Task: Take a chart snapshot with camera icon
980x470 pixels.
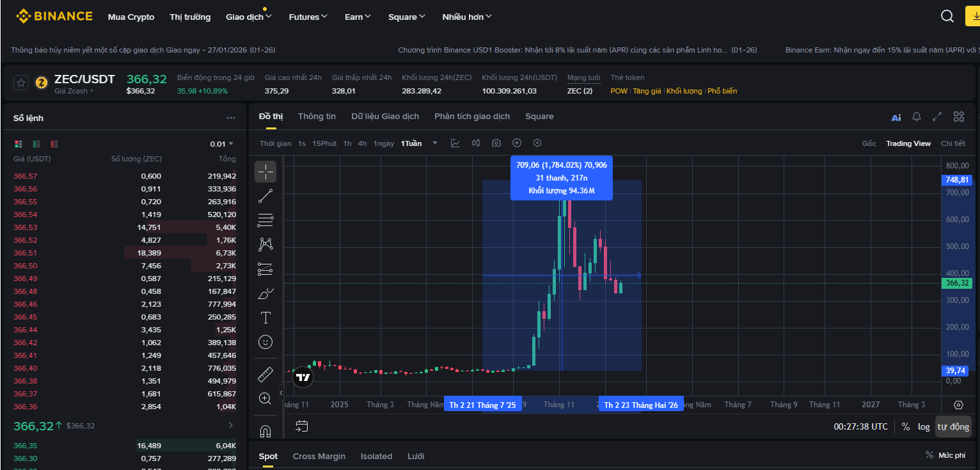Action: 496,143
